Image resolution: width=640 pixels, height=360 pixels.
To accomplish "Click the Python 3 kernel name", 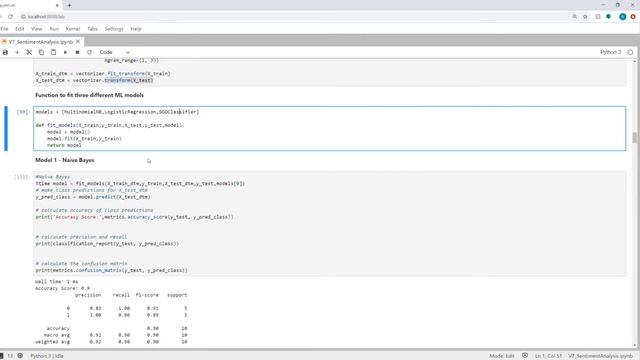I will (x=610, y=52).
